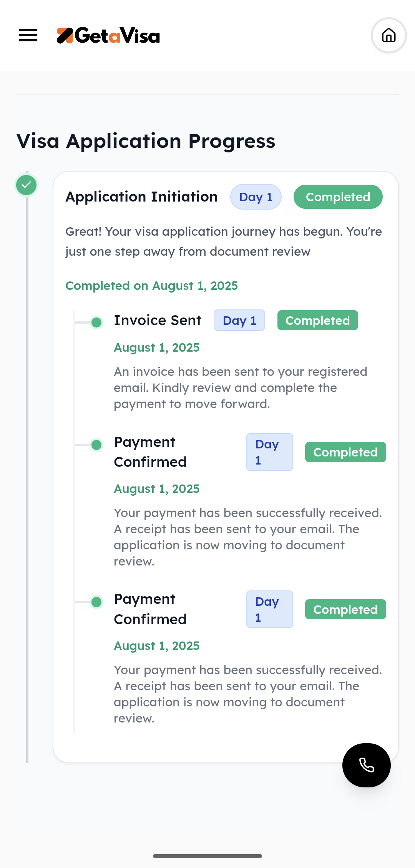Toggle the Completed badge on first Payment Confirmed
Viewport: 415px width, 868px height.
(345, 452)
